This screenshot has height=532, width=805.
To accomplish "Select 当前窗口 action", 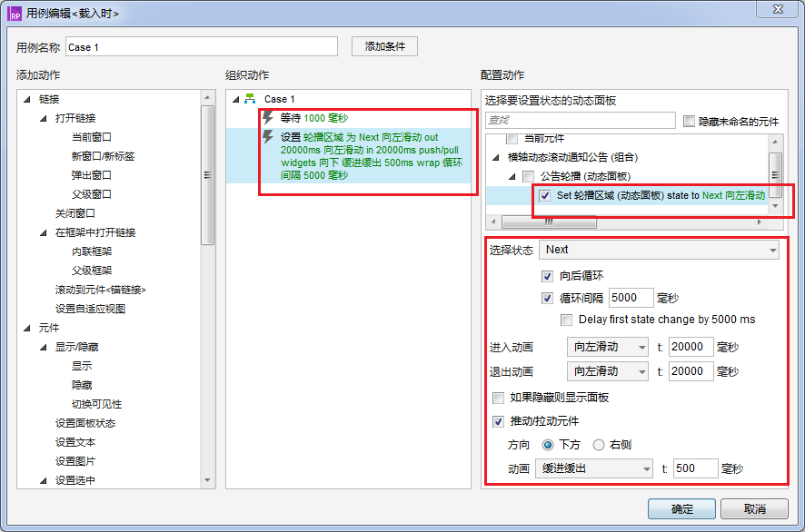I will (x=92, y=137).
